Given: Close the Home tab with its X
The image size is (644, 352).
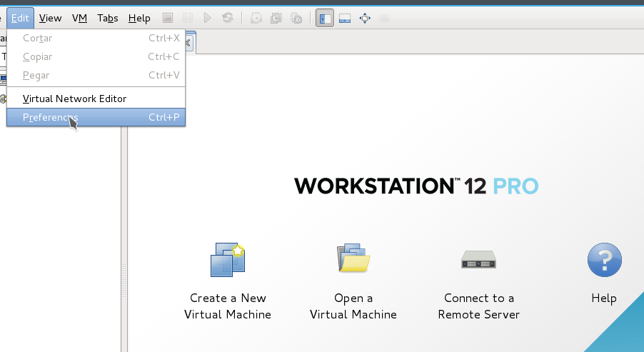Looking at the screenshot, I should 188,43.
